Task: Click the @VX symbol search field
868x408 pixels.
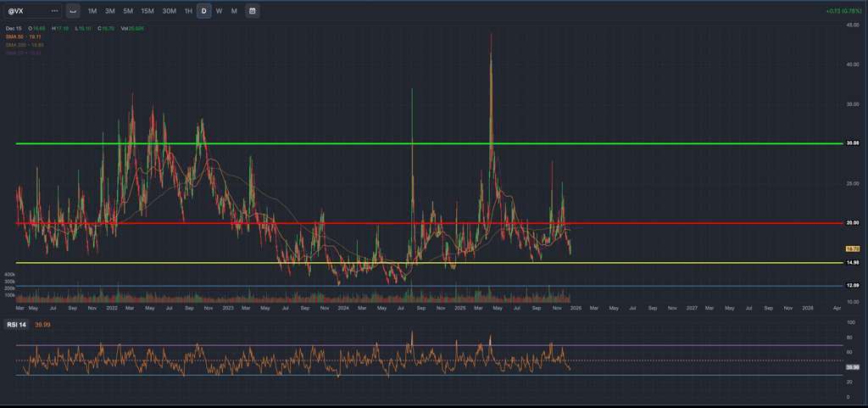Action: pos(32,10)
